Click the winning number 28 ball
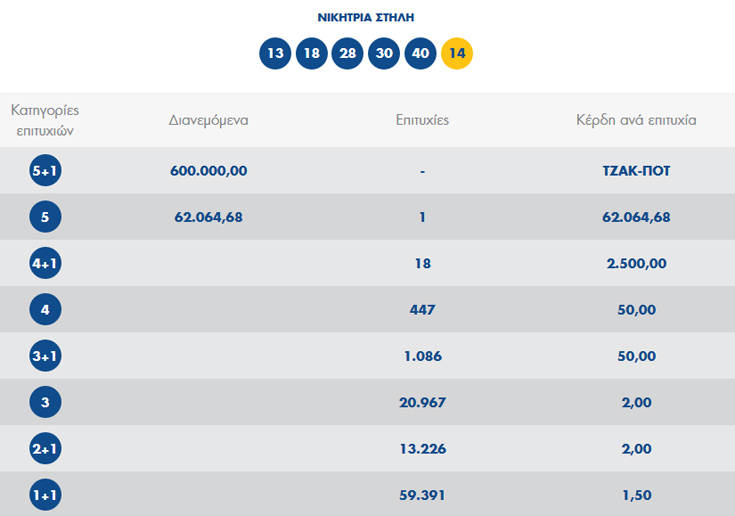 tap(348, 53)
